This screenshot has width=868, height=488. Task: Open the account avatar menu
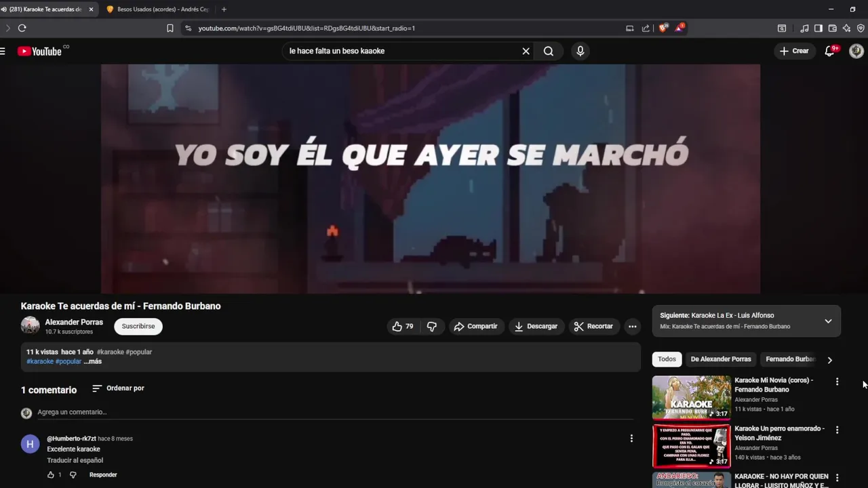pyautogui.click(x=856, y=51)
